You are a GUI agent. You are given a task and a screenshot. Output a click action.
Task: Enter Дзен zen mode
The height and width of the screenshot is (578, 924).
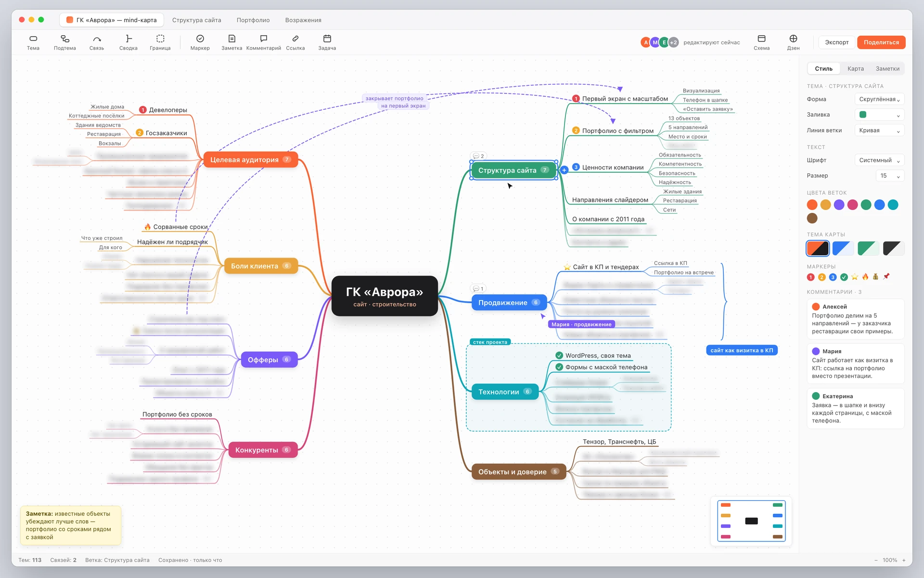pos(793,42)
